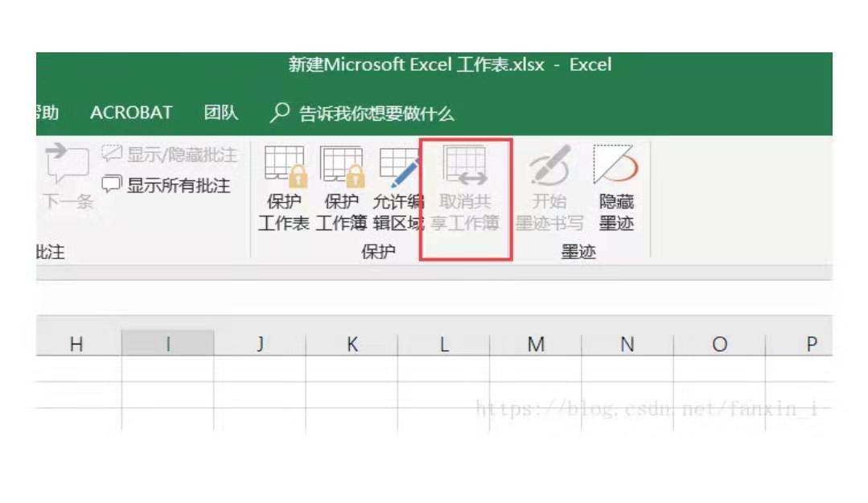Open the Team (团队) ribbon tab

coord(221,113)
